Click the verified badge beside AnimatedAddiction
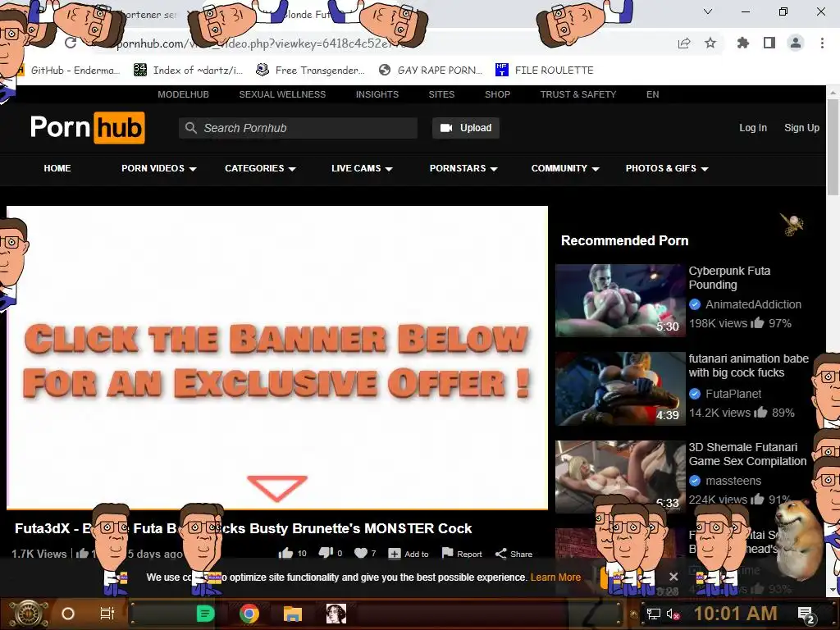Viewport: 840px width, 630px height. [x=695, y=304]
